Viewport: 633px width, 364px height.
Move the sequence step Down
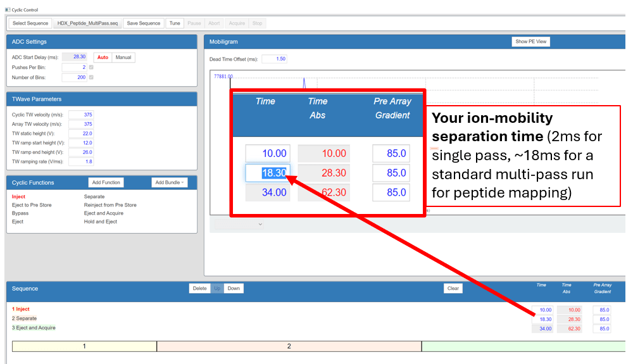tap(234, 289)
